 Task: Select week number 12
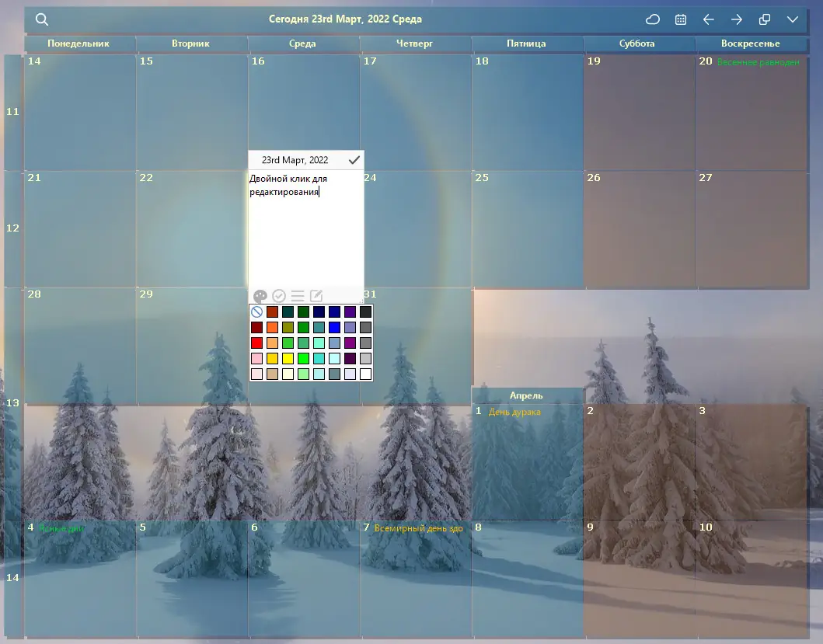[12, 228]
